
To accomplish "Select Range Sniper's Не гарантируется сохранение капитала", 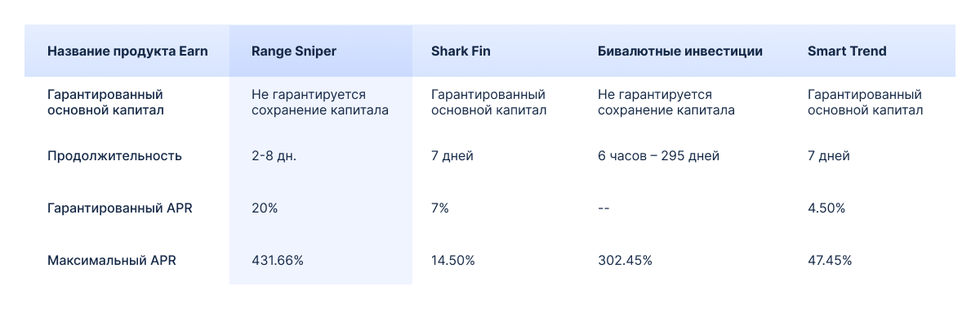I will pyautogui.click(x=320, y=103).
